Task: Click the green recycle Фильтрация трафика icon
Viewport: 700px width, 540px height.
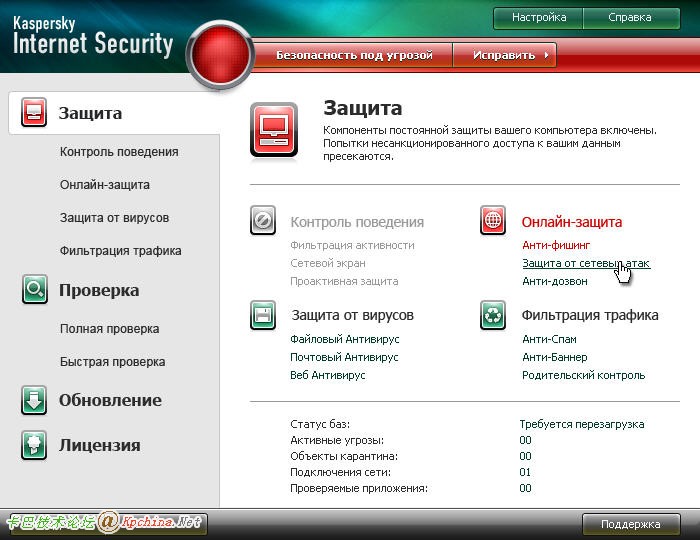Action: pos(493,315)
